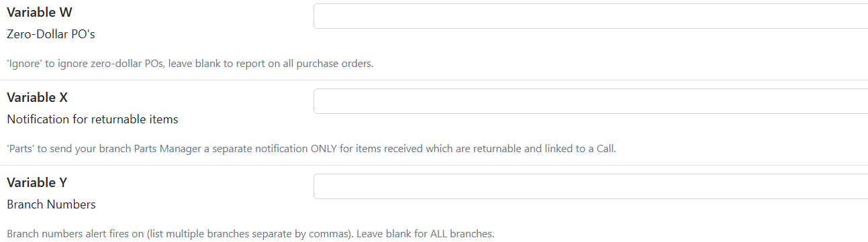868x242 pixels.
Task: Click the zero-dollar POs help text
Action: tap(190, 64)
